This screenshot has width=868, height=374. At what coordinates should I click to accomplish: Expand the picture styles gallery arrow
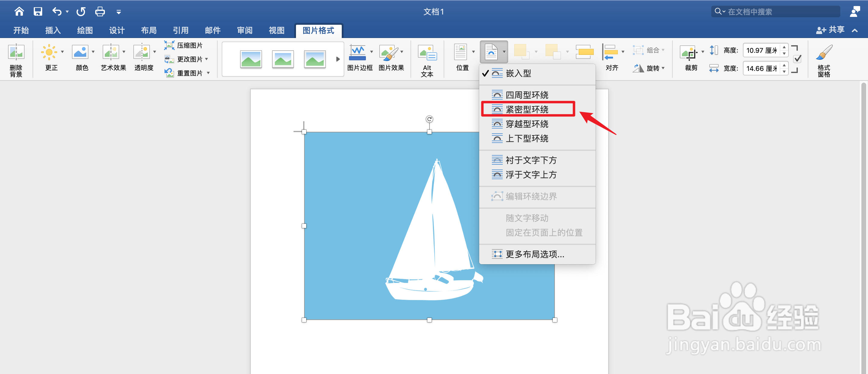tap(338, 59)
